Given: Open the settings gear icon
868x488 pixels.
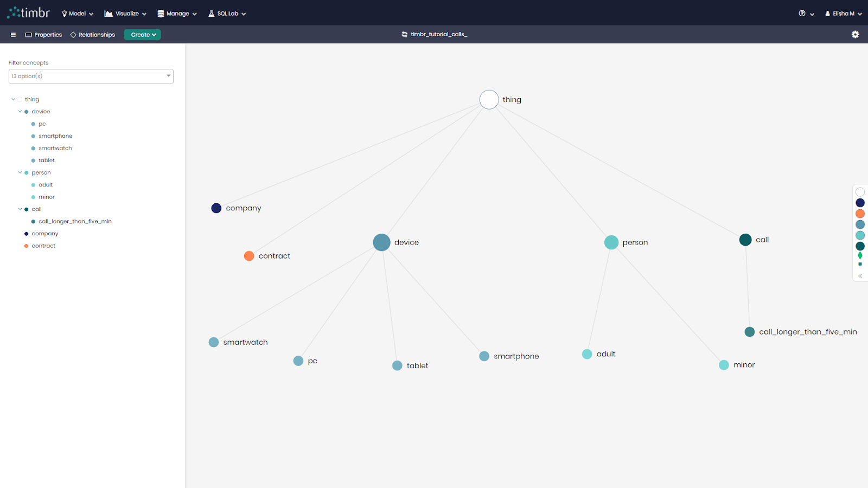Looking at the screenshot, I should [855, 35].
